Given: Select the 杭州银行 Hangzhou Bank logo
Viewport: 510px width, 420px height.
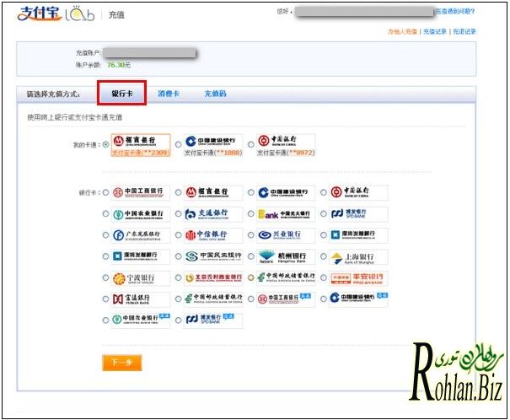Looking at the screenshot, I should [x=285, y=256].
